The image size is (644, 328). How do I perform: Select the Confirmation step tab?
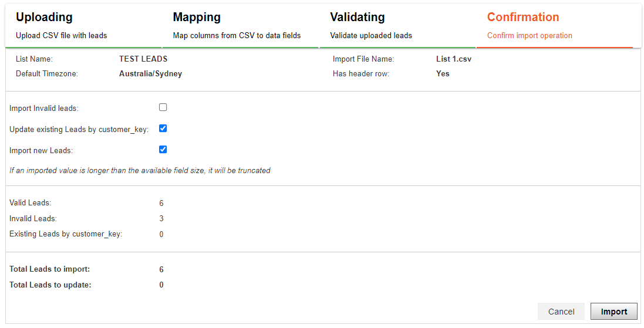pyautogui.click(x=555, y=25)
